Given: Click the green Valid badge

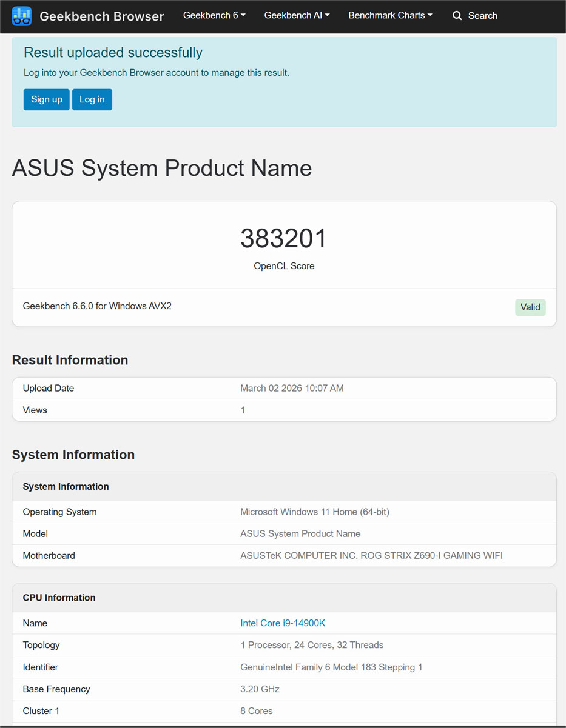Looking at the screenshot, I should (x=530, y=307).
